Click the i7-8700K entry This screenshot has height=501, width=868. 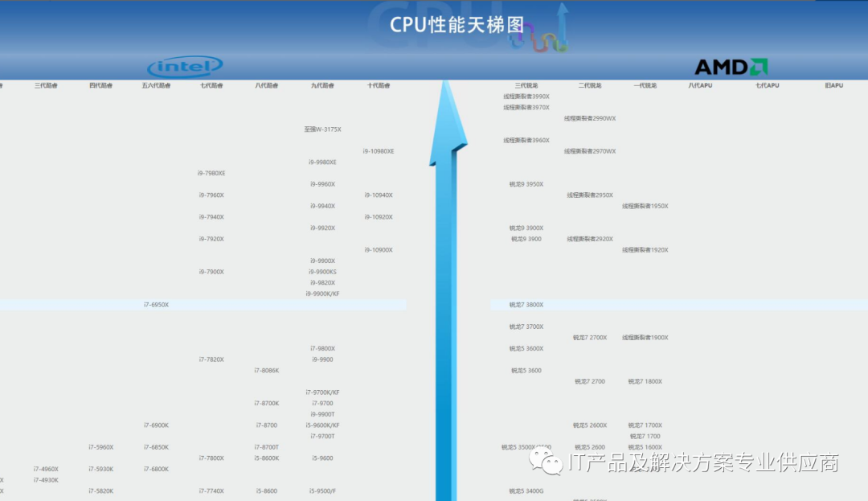coord(267,404)
